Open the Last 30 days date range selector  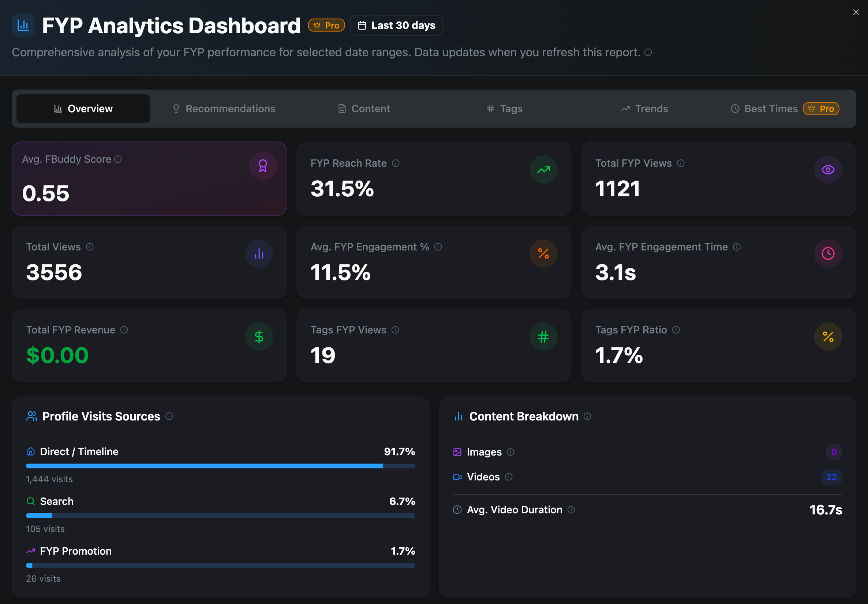[x=396, y=25]
